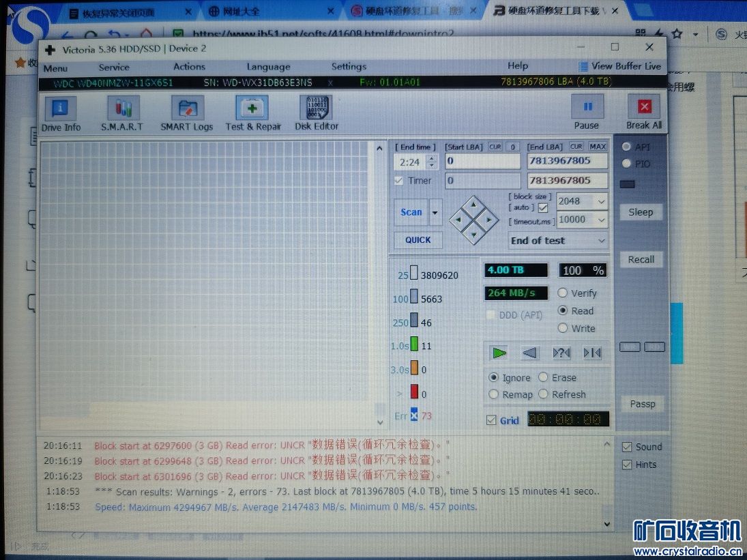Click the browser back arrow

point(67,35)
